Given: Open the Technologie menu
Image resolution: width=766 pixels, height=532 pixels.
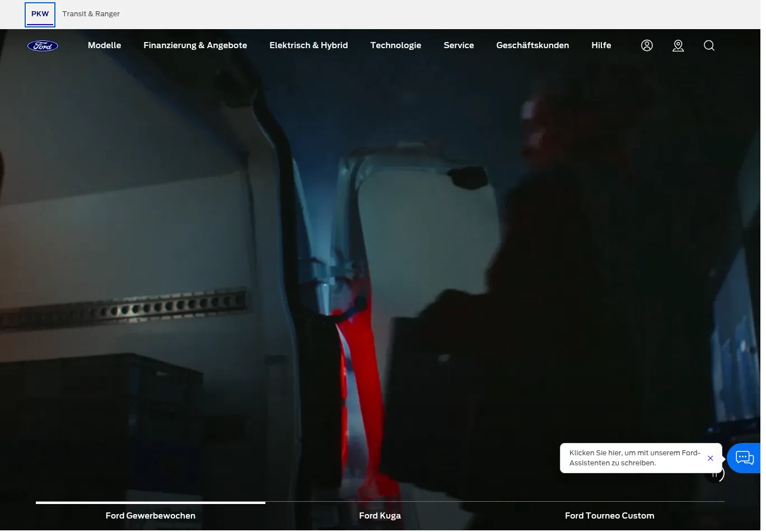Looking at the screenshot, I should pos(395,45).
